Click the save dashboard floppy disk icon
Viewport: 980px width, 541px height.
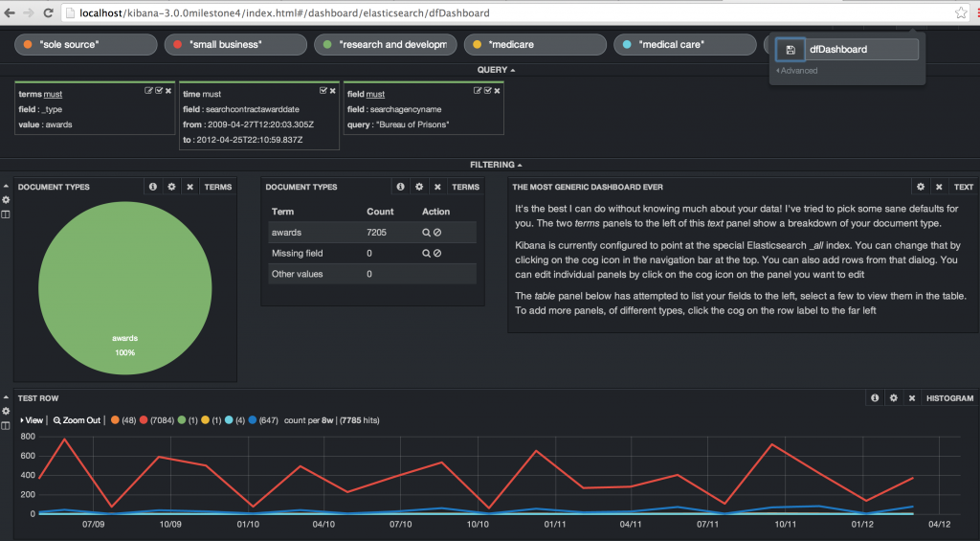[791, 50]
